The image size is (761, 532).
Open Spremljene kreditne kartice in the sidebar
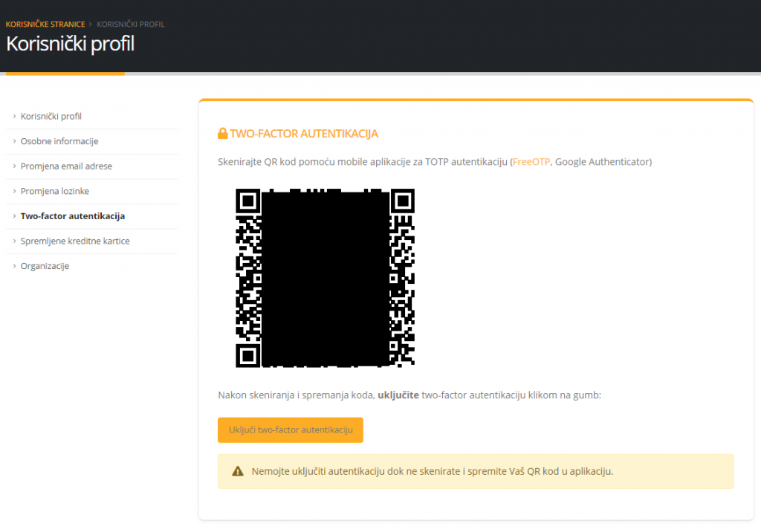pos(75,241)
